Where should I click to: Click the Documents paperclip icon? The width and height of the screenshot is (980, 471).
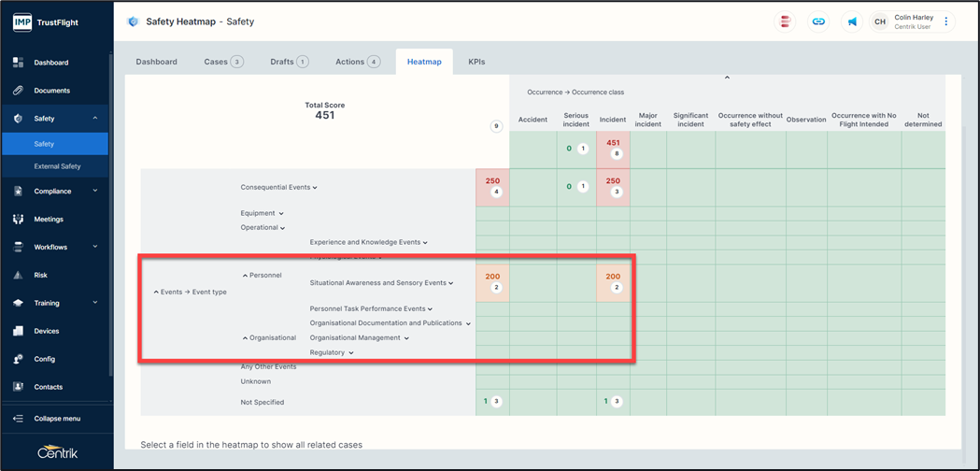coord(18,91)
